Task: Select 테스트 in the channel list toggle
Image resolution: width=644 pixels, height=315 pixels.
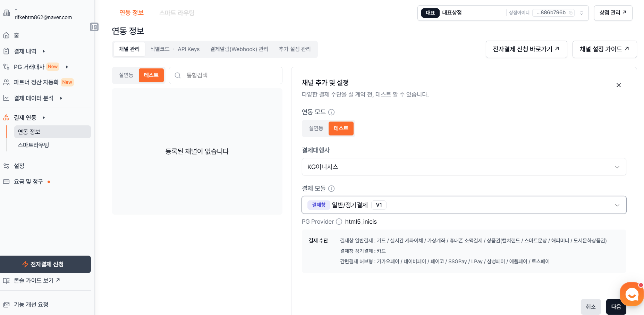Action: tap(151, 75)
